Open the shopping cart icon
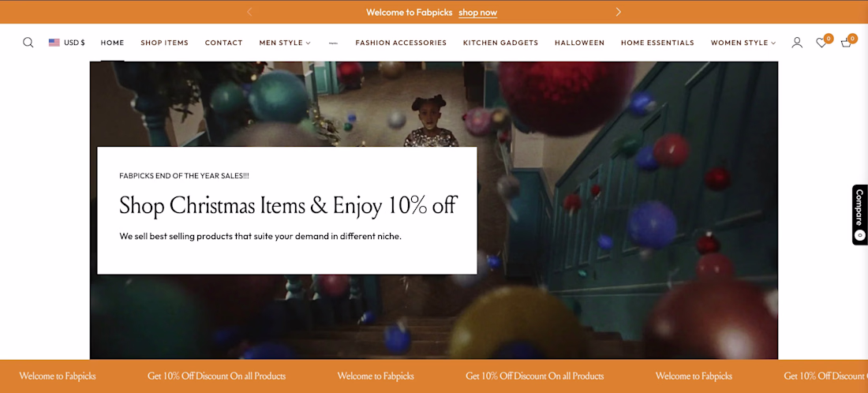This screenshot has height=393, width=868. click(x=846, y=43)
